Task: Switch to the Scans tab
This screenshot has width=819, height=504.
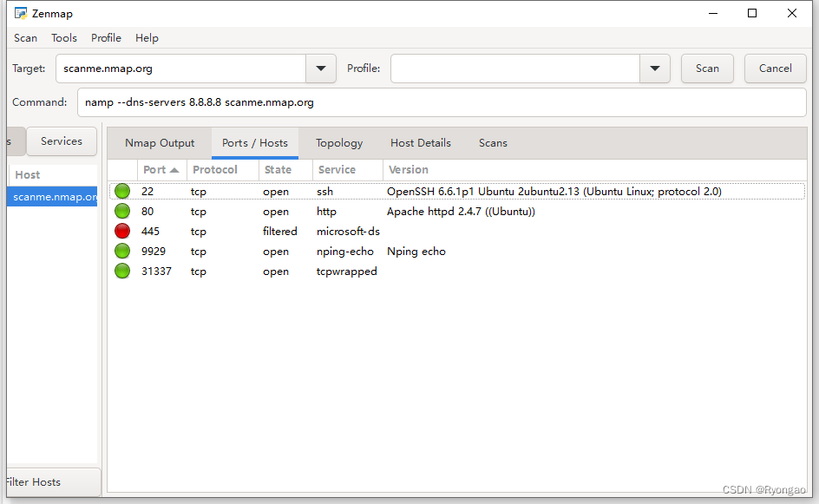Action: [493, 143]
